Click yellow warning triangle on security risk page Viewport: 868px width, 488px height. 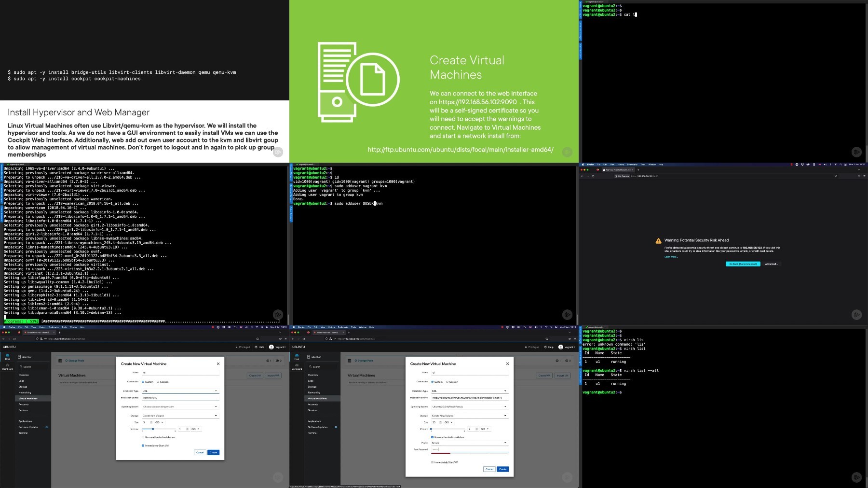point(658,241)
